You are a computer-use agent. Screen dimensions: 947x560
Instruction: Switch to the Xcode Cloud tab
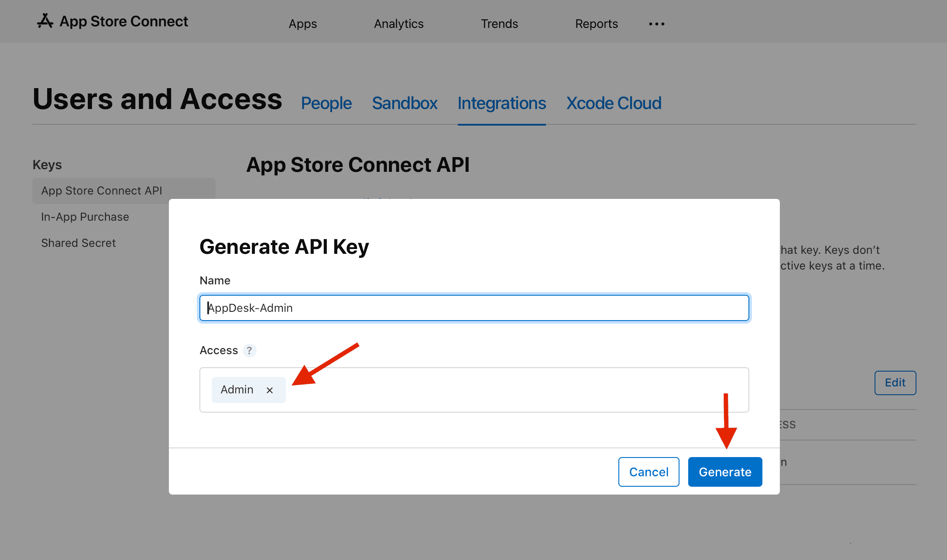614,103
